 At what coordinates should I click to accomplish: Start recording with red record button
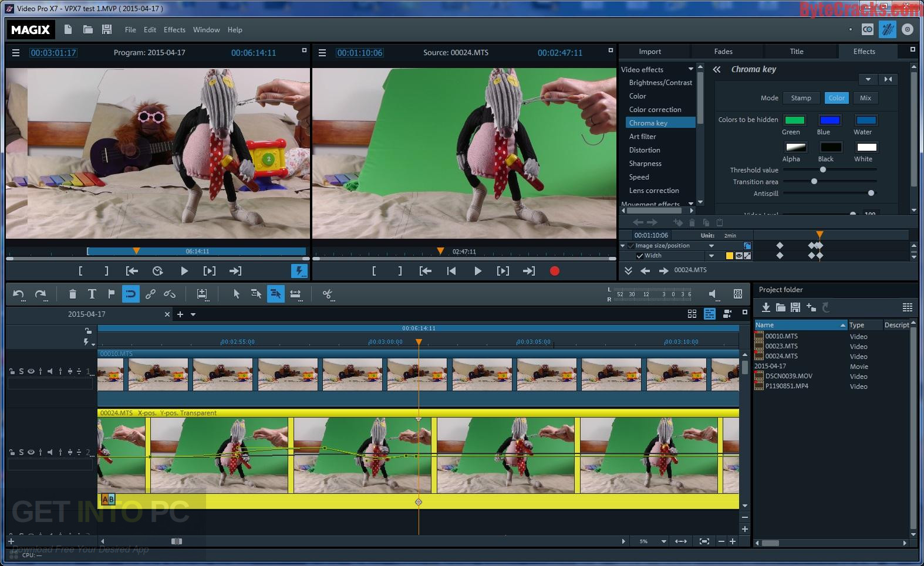pyautogui.click(x=554, y=271)
